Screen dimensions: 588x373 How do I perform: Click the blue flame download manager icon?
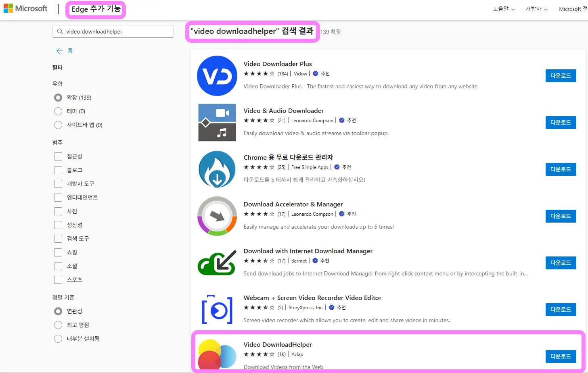coord(217,169)
